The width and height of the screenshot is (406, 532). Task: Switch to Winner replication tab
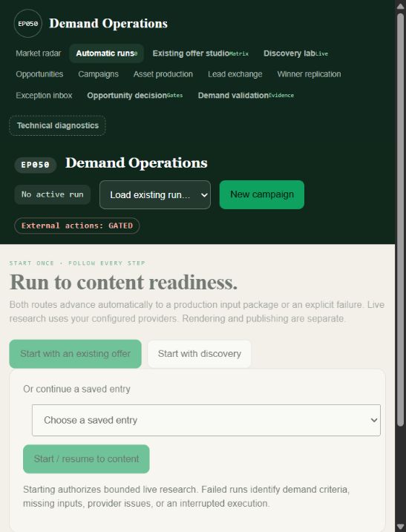coord(309,74)
